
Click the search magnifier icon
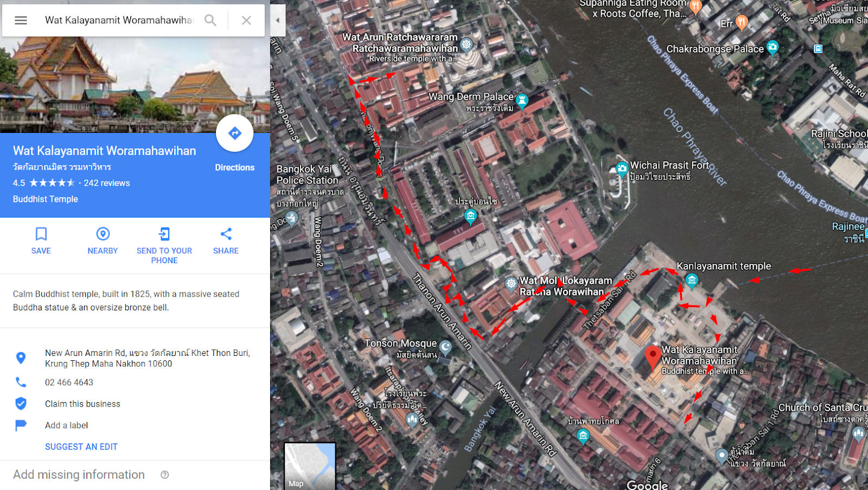pyautogui.click(x=210, y=20)
